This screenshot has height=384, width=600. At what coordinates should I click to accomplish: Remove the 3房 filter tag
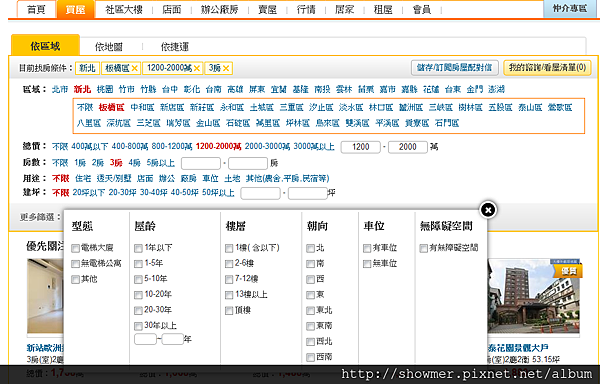point(226,68)
